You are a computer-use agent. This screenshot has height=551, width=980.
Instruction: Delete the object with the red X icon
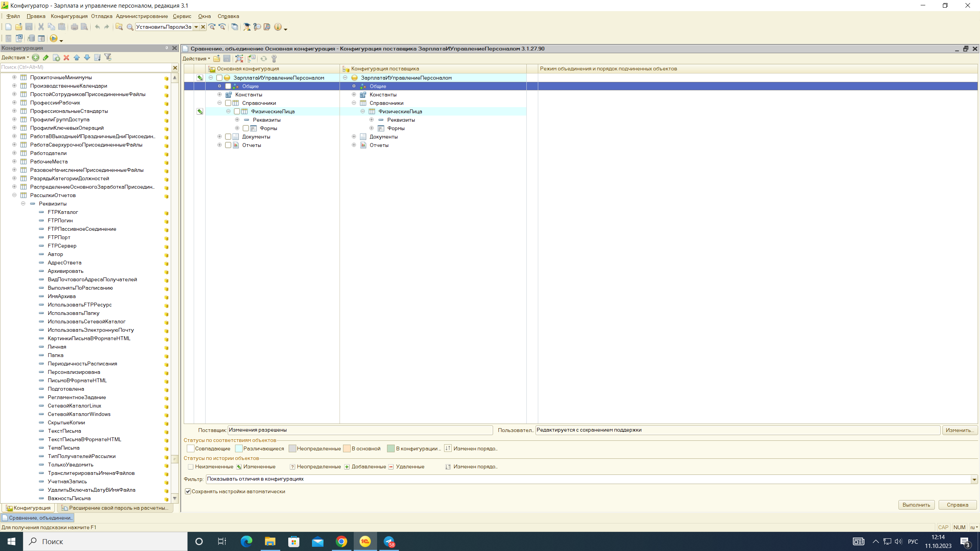coord(66,57)
